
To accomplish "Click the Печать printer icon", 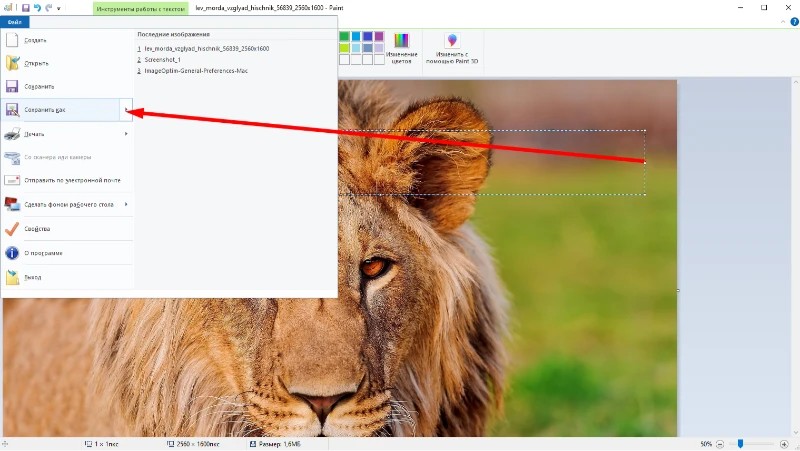I will [x=12, y=134].
